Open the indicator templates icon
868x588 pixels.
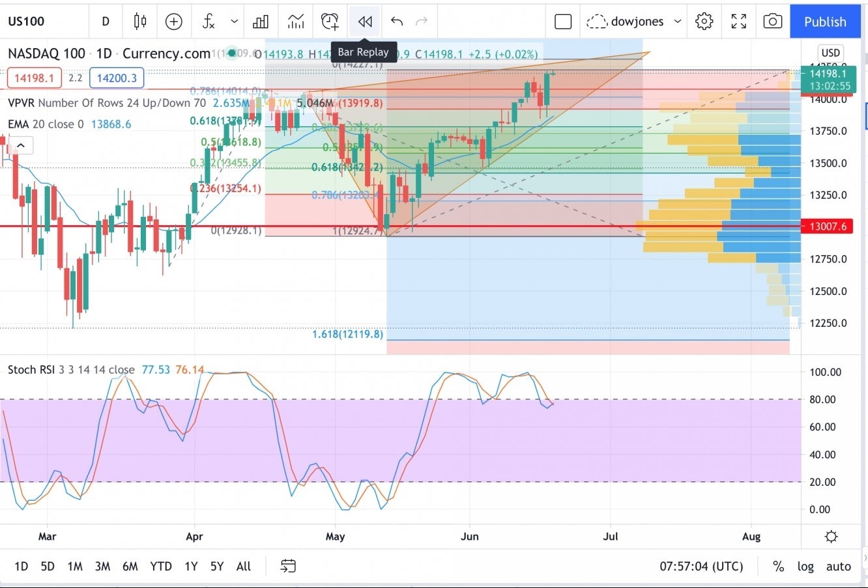point(296,21)
